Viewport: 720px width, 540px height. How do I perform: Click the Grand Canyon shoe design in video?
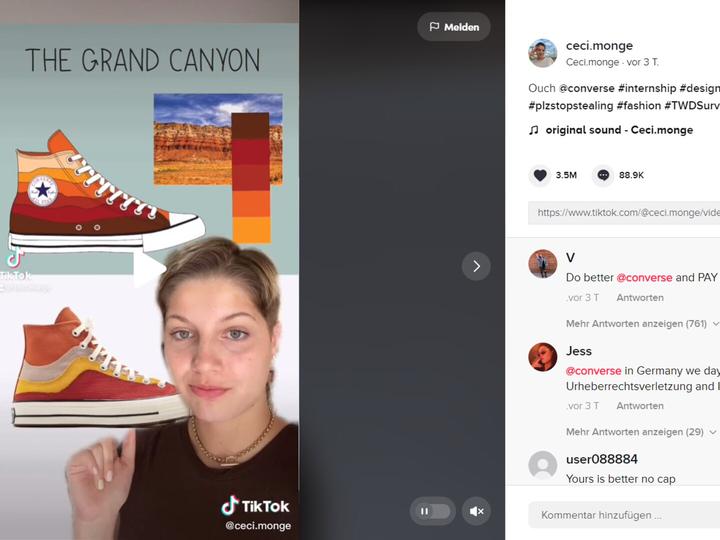click(x=107, y=191)
